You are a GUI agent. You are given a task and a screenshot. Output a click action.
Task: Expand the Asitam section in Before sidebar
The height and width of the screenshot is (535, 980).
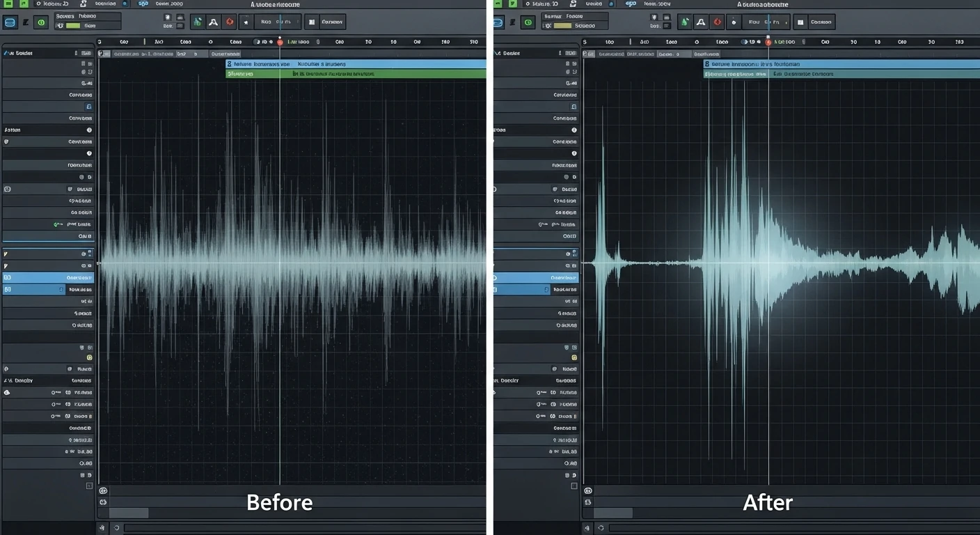tap(13, 130)
